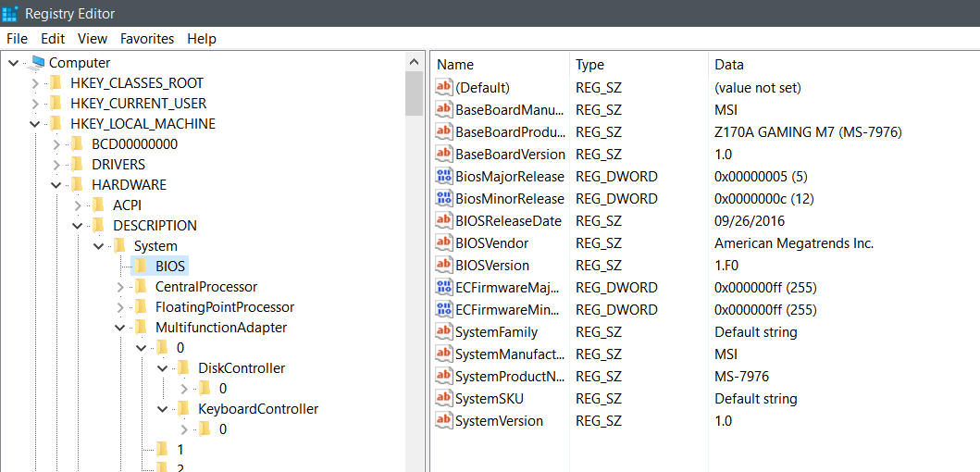The width and height of the screenshot is (980, 472).
Task: Open the Edit menu
Action: click(53, 39)
